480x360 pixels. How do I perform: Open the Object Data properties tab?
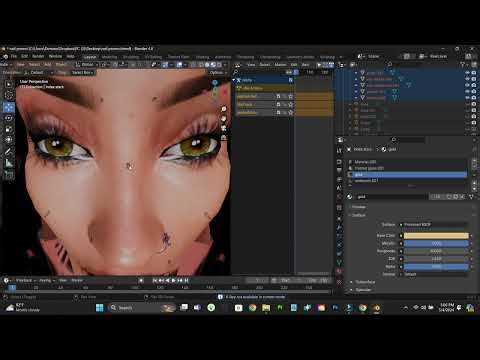pos(339,262)
